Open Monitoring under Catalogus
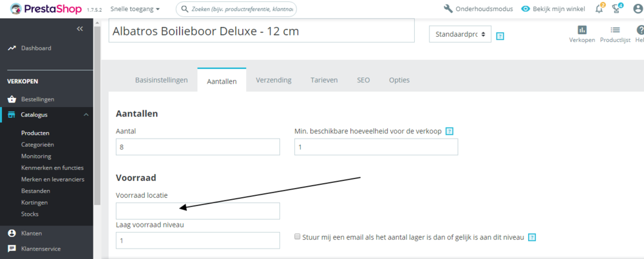This screenshot has width=644, height=259. click(36, 156)
